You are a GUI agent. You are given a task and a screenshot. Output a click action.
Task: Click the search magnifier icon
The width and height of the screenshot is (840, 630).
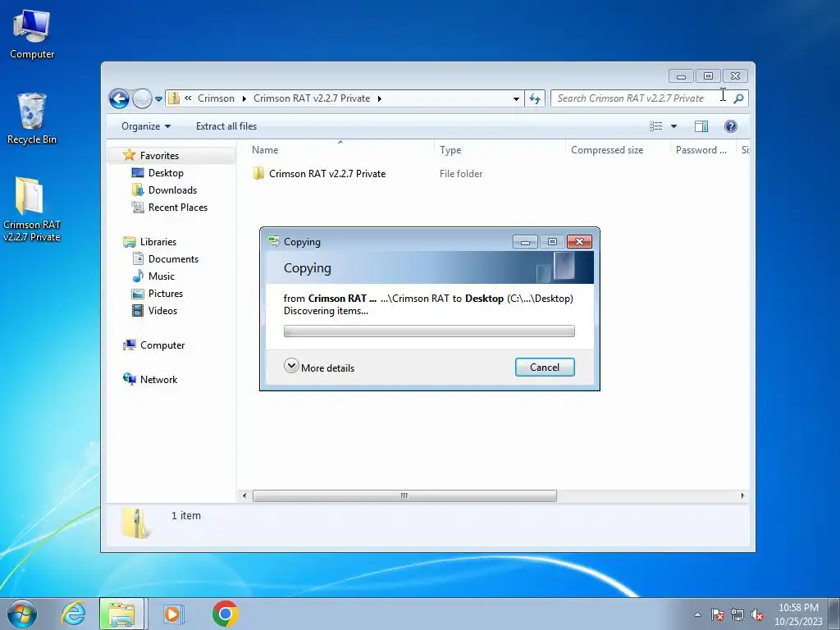(x=739, y=98)
